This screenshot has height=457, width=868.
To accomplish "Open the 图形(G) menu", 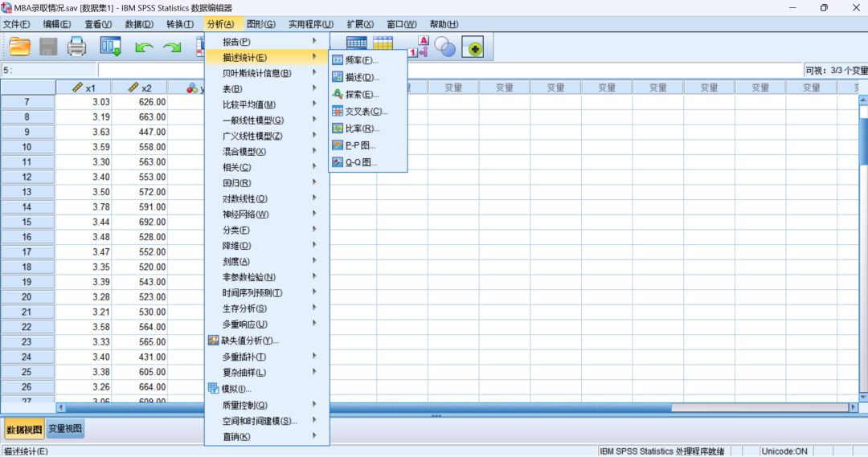I will click(x=260, y=24).
